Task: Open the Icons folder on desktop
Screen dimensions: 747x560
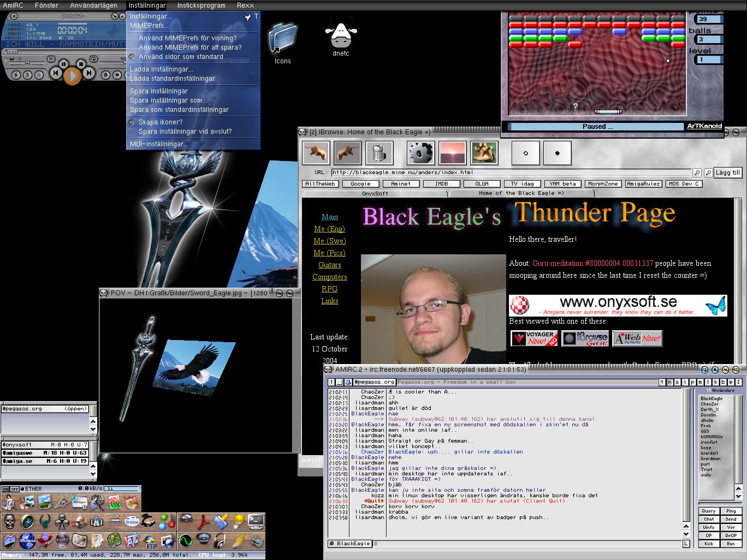Action: [x=283, y=43]
